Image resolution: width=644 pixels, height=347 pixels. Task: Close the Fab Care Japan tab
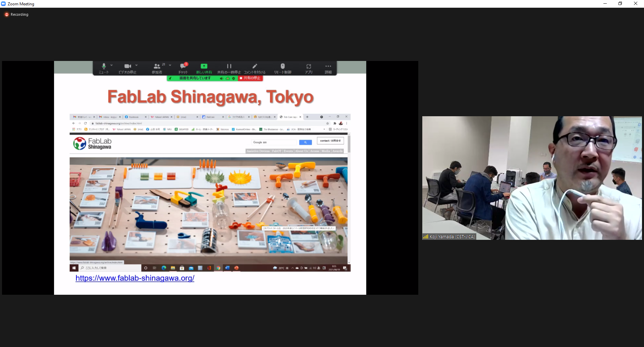point(300,117)
